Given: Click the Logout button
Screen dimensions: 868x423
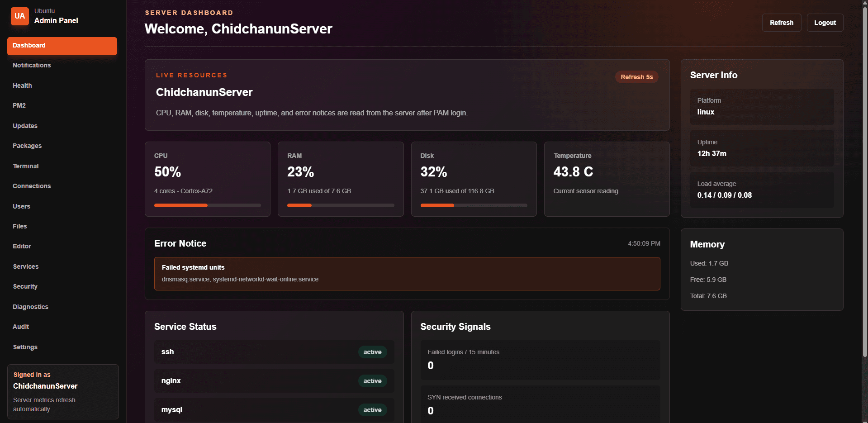Looking at the screenshot, I should 825,23.
